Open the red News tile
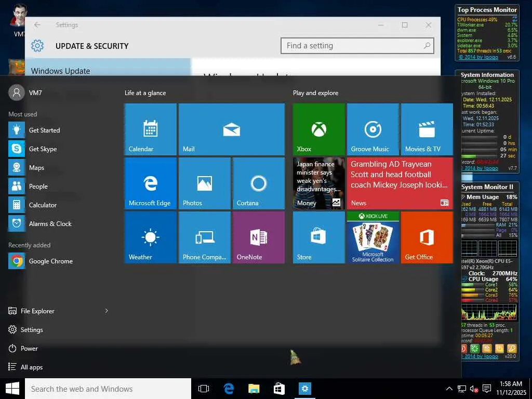Screen dimensions: 532x399 point(400,183)
